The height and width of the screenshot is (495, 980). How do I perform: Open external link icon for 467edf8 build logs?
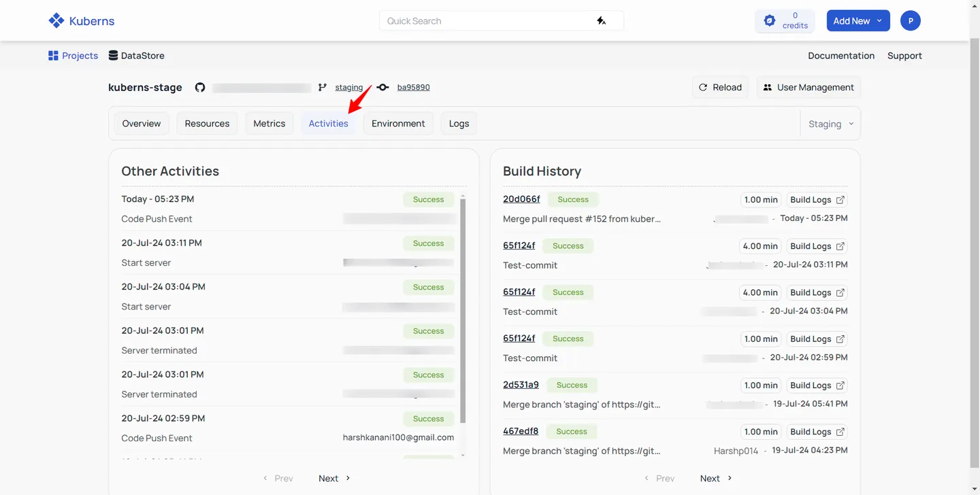pyautogui.click(x=840, y=432)
